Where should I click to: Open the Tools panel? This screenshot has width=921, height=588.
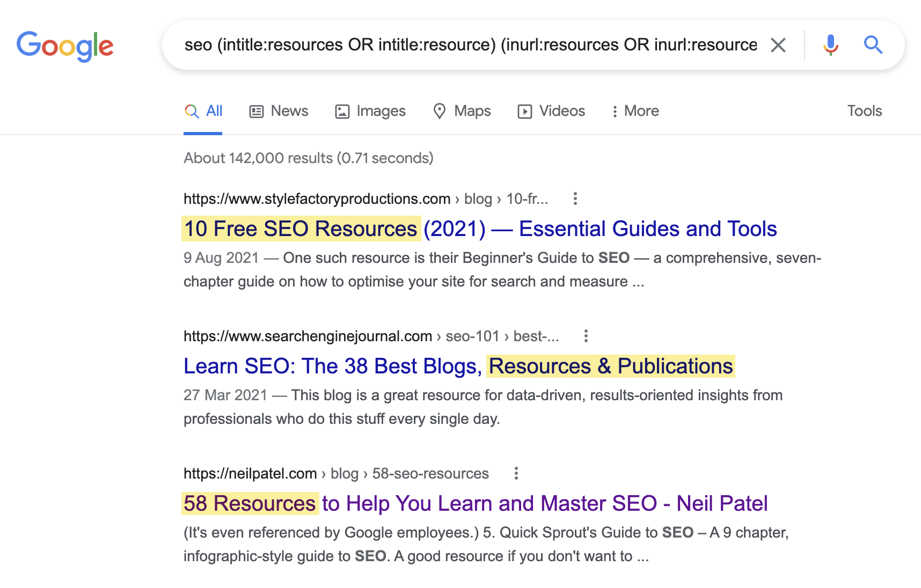pyautogui.click(x=864, y=111)
